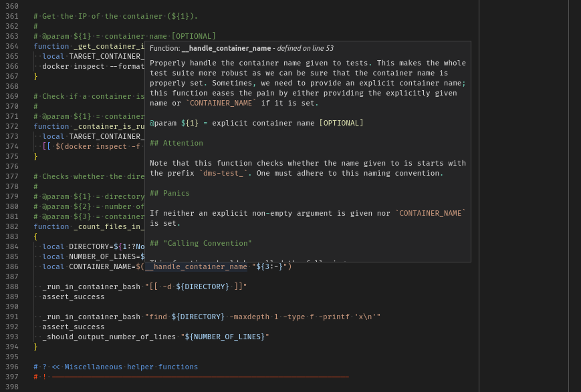Click '_container_is_ru' function name on line 372
Screen dimensions: 581x392
pos(109,126)
